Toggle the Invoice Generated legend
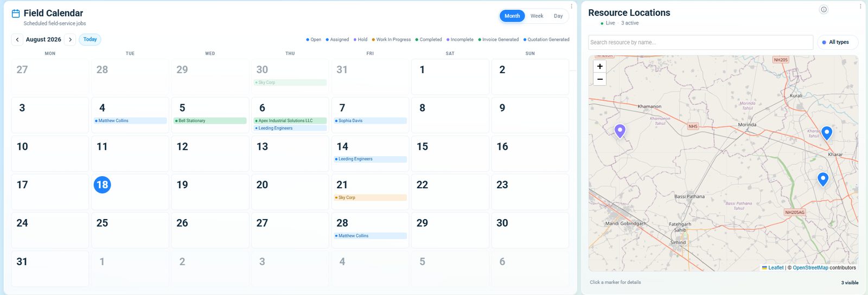This screenshot has height=295, width=868. 498,40
